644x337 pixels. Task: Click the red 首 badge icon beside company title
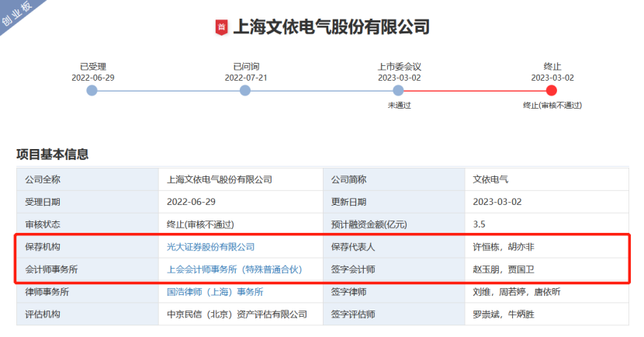click(221, 27)
